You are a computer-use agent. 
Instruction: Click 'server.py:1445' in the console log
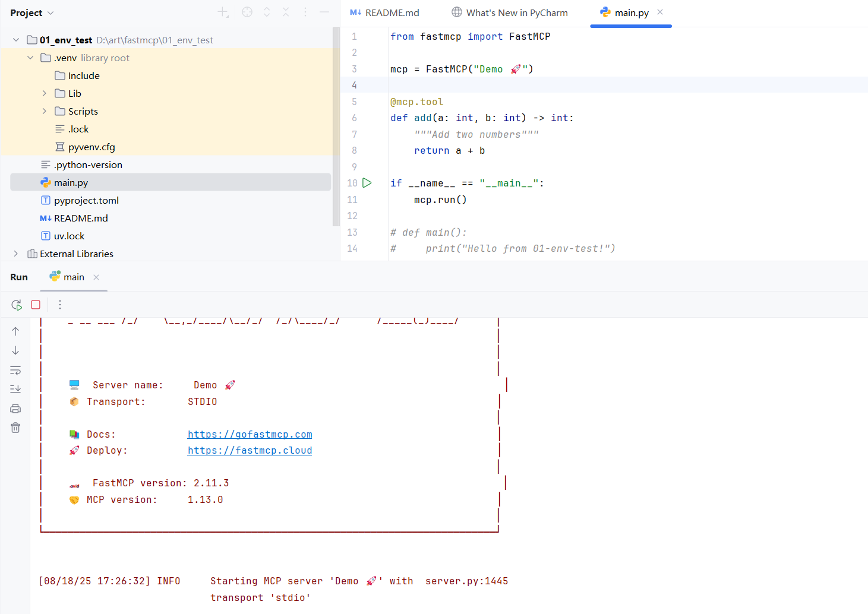point(467,581)
